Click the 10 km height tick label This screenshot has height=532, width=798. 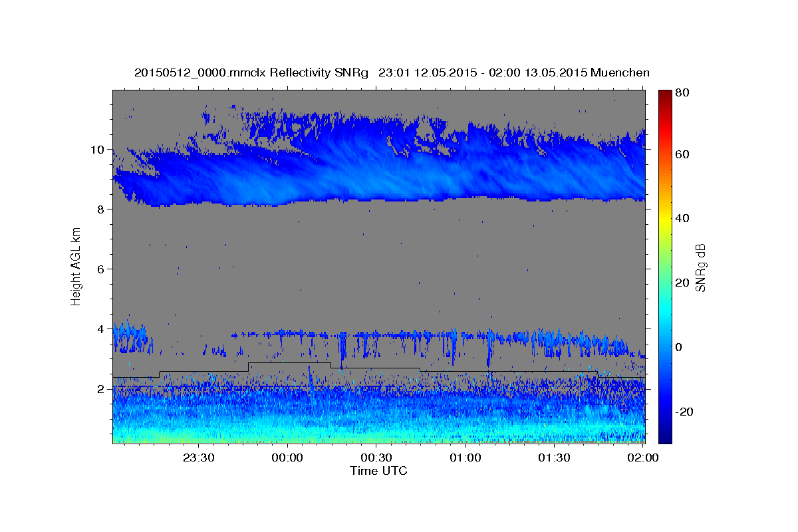point(99,149)
